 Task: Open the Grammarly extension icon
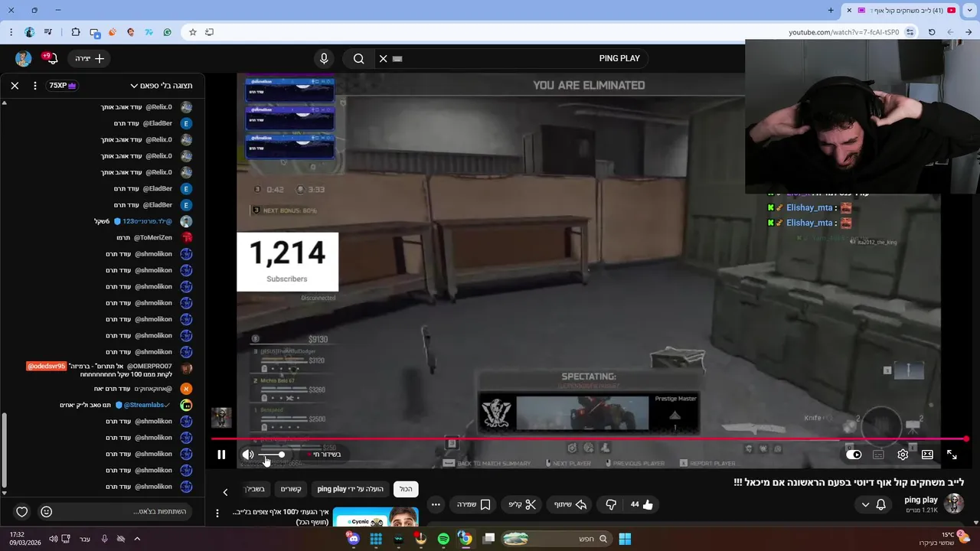tap(167, 32)
